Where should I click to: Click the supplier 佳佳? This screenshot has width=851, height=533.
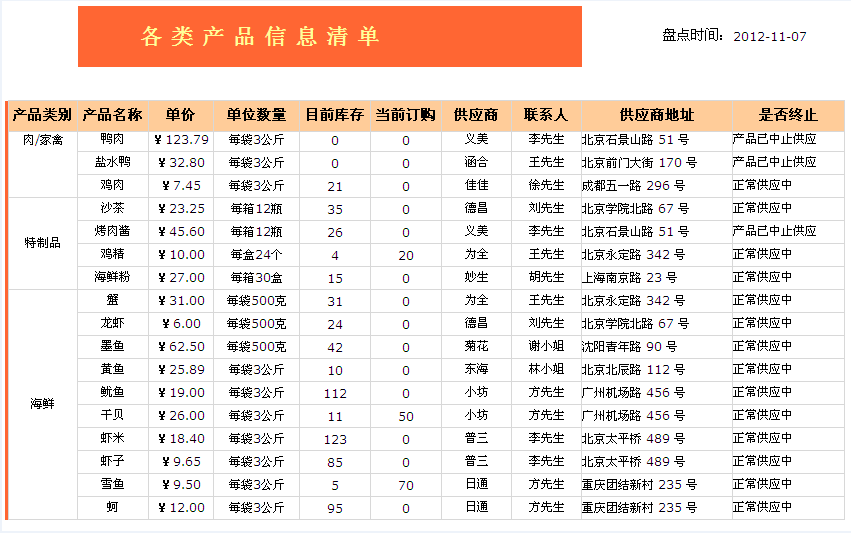point(477,185)
